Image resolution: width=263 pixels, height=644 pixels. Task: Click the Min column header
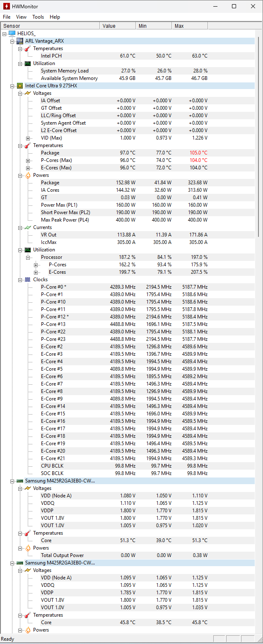tap(154, 26)
